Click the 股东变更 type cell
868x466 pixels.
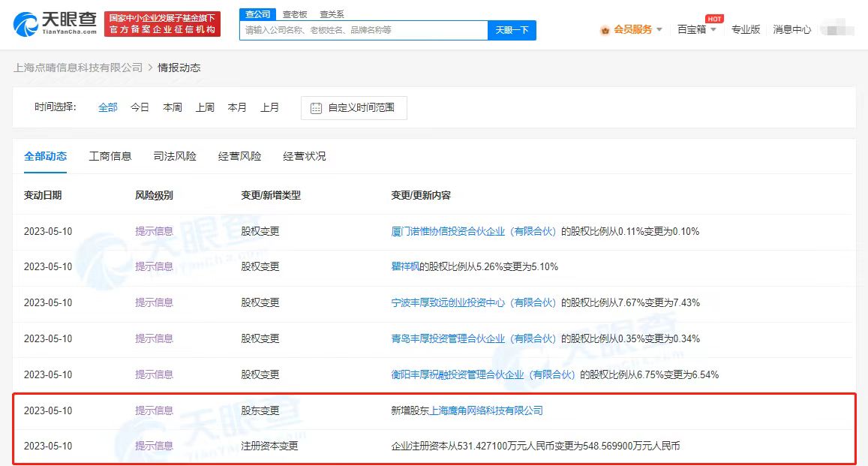pos(260,410)
